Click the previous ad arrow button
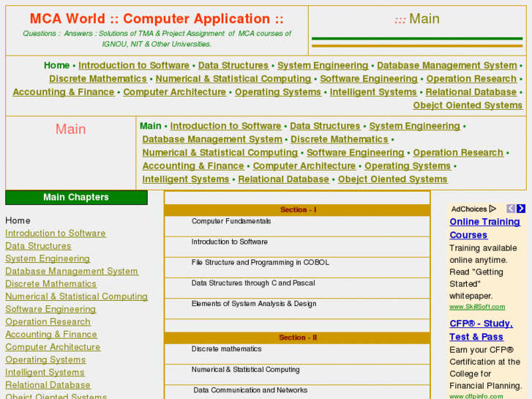This screenshot has height=399, width=532. pyautogui.click(x=511, y=209)
